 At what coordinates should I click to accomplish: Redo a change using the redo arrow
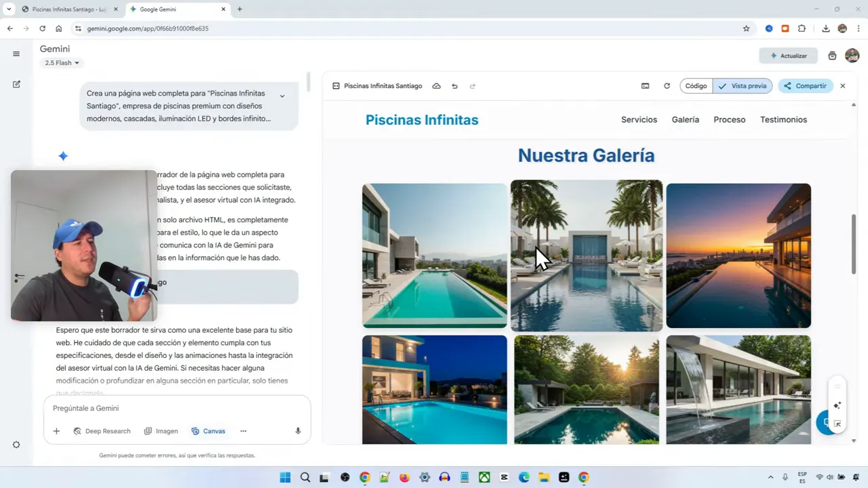[x=473, y=86]
